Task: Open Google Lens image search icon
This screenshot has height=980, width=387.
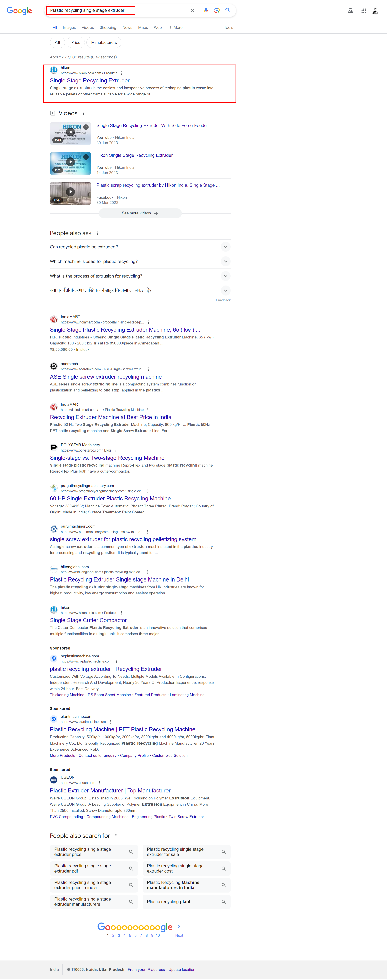Action: (x=217, y=11)
